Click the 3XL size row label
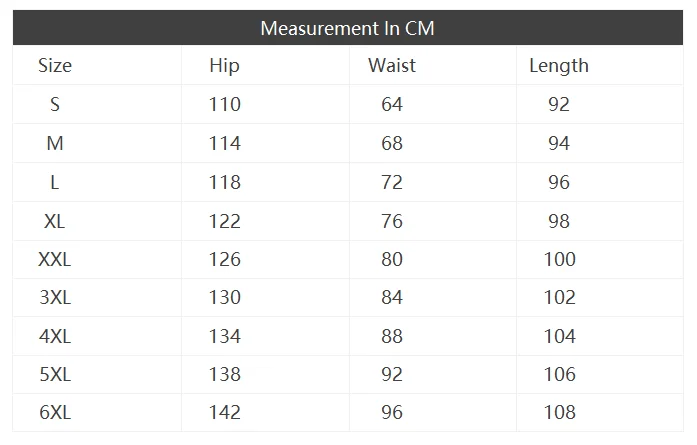 click(55, 297)
